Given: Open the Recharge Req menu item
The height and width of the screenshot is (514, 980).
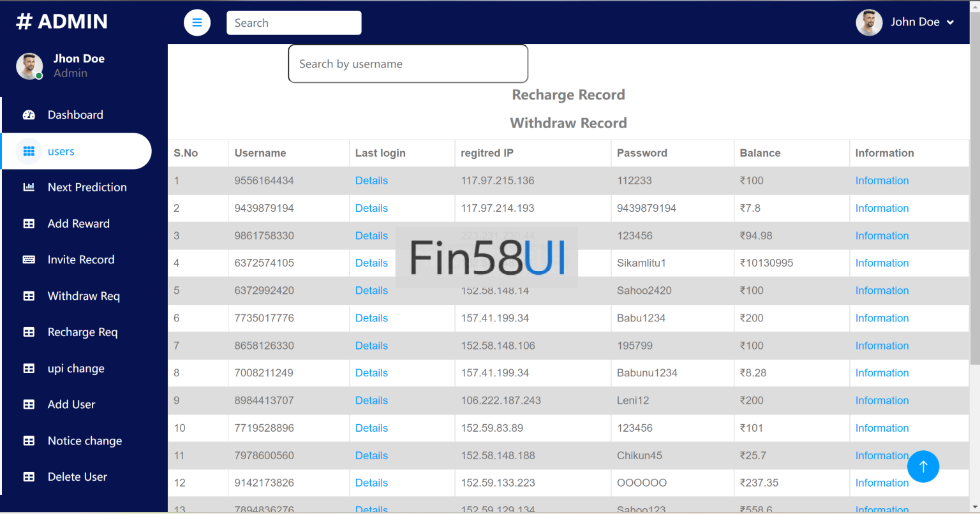Looking at the screenshot, I should (82, 332).
